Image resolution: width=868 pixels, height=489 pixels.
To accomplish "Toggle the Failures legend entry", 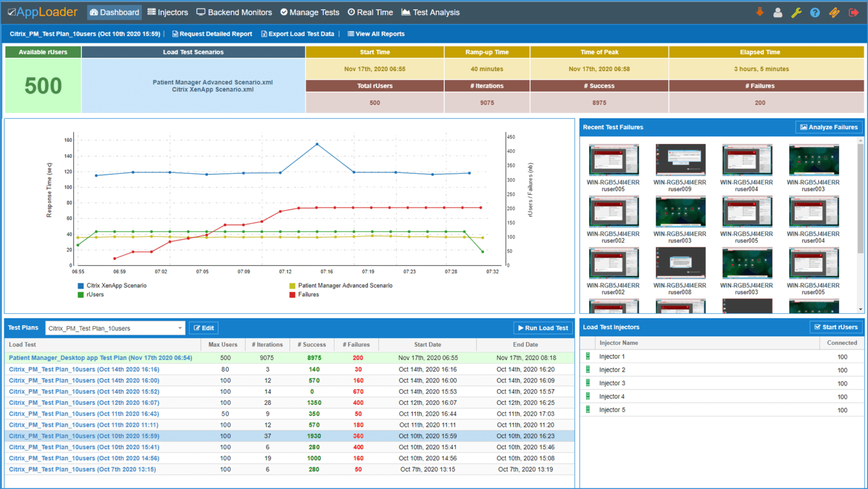I will [x=304, y=295].
